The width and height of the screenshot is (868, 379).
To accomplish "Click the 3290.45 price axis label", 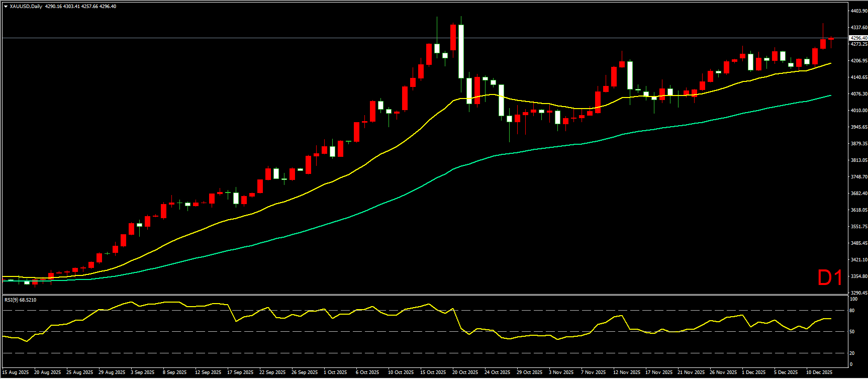I will [858, 293].
